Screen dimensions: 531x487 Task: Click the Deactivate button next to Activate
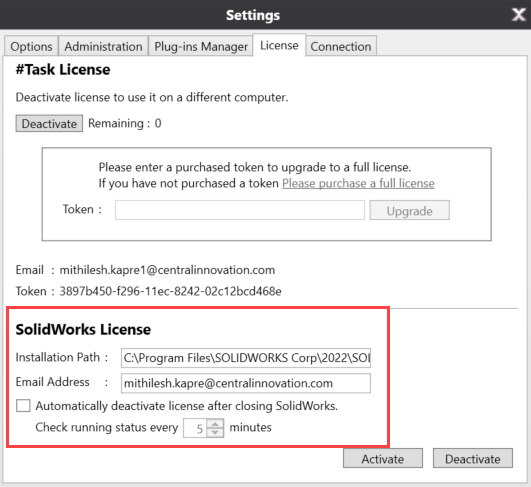pos(472,459)
